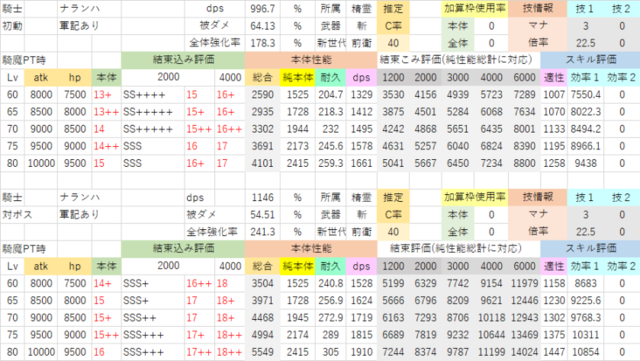The width and height of the screenshot is (640, 361).
Task: Select the 耐久 cell 272.9
Action: 331,318
